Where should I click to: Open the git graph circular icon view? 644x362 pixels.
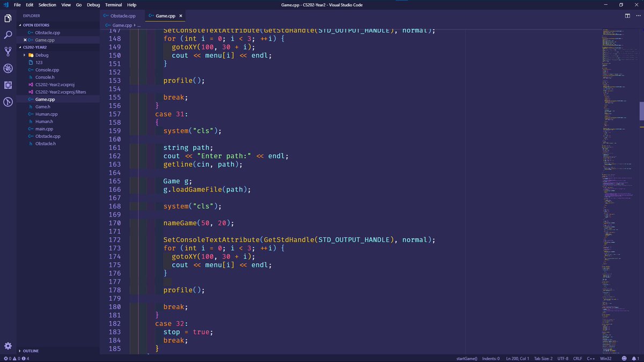pyautogui.click(x=8, y=102)
